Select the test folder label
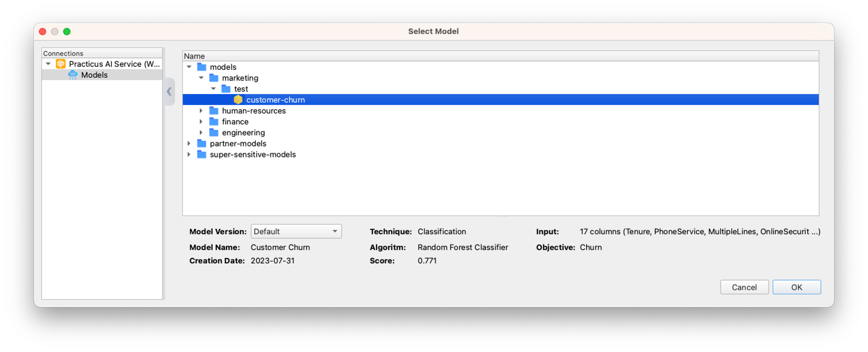 pyautogui.click(x=241, y=89)
